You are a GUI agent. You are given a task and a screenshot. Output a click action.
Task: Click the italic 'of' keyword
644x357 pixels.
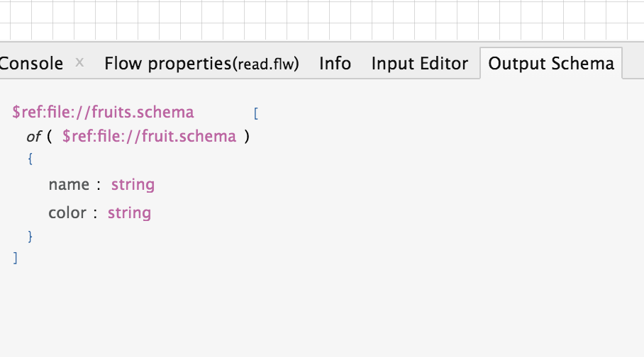click(x=33, y=137)
